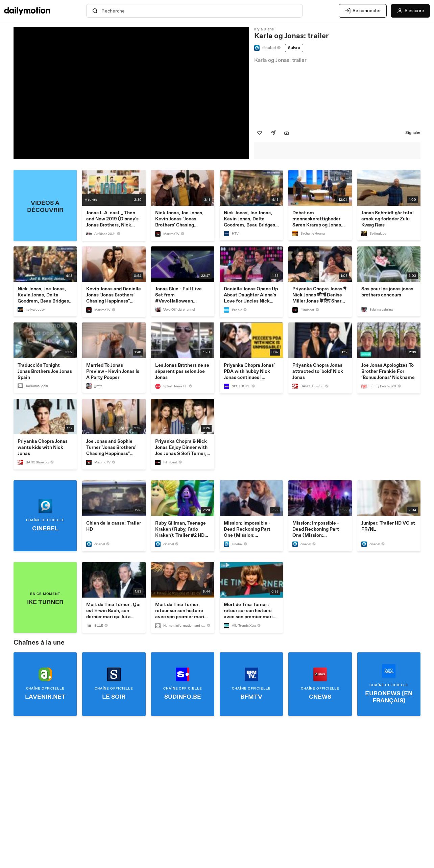434x868 pixels.
Task: Open AirBlade 2021 channel icon
Action: (x=89, y=234)
